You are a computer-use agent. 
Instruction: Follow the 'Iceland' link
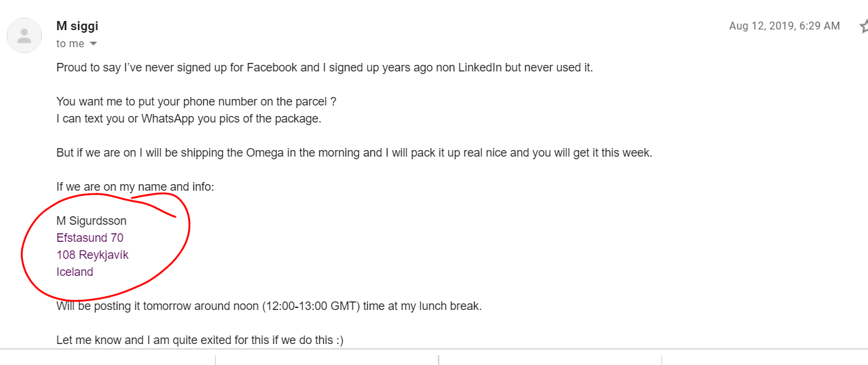tap(75, 272)
